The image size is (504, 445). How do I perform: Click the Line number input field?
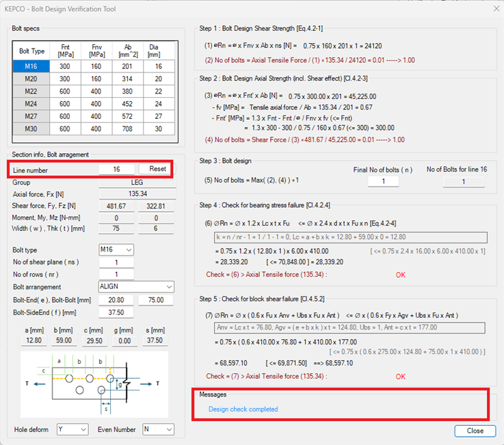[x=116, y=169]
